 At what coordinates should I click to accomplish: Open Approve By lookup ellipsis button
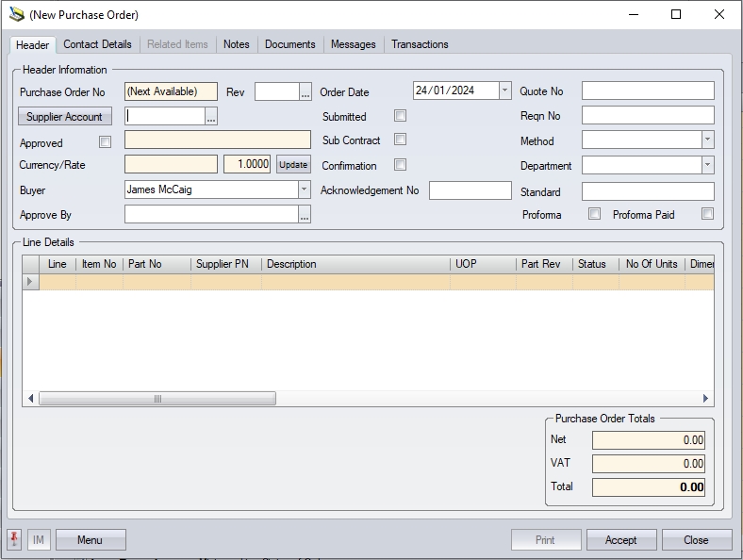pos(305,215)
